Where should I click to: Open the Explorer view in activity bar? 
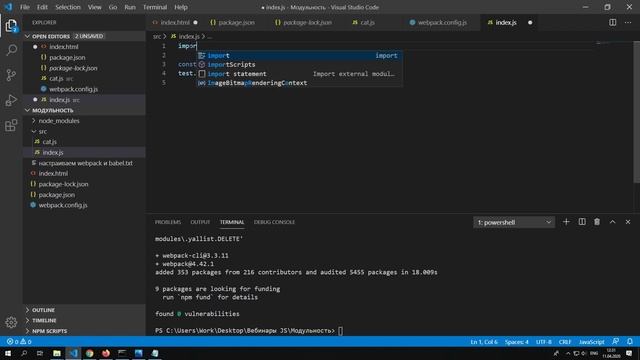11,26
